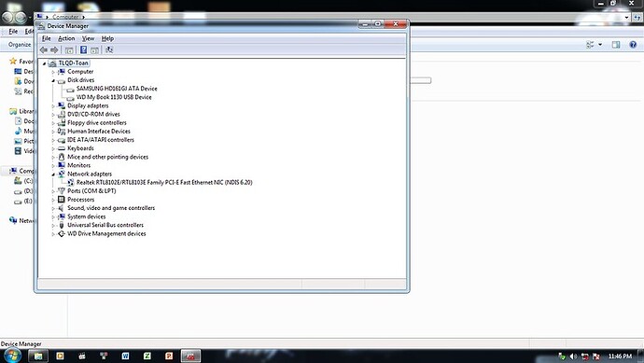The width and height of the screenshot is (644, 363).
Task: Open the Action menu
Action: [x=66, y=38]
